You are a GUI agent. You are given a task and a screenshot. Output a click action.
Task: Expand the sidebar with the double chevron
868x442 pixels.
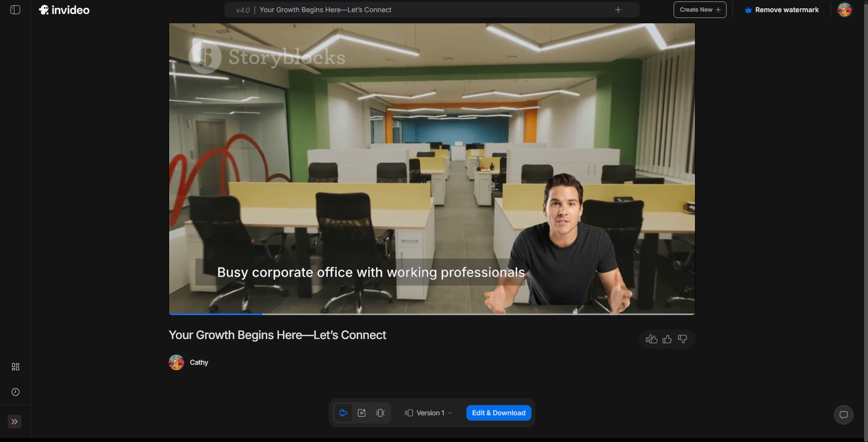point(15,422)
